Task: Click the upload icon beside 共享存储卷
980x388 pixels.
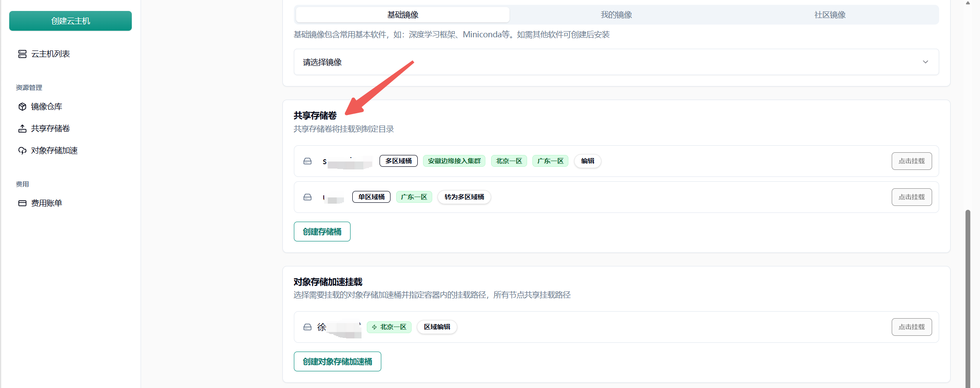Action: (22, 129)
